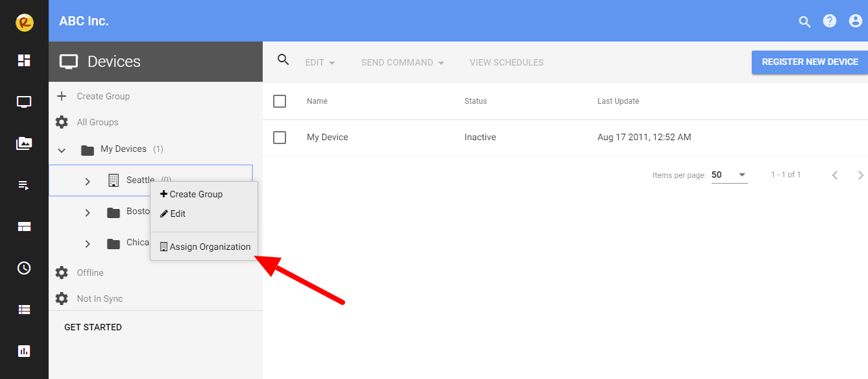The width and height of the screenshot is (868, 379).
Task: Expand the Chicago group chevron
Action: point(88,243)
